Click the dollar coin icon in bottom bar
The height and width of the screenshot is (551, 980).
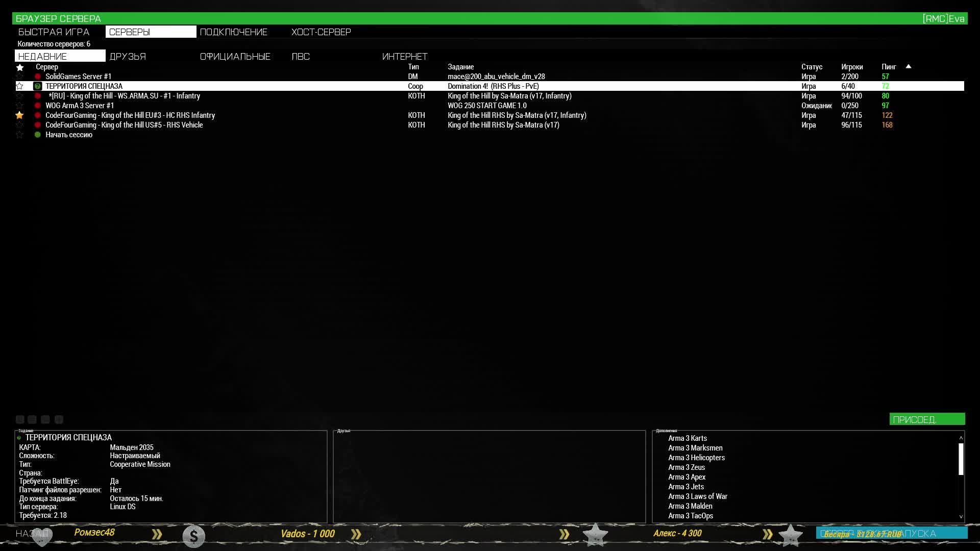click(194, 536)
